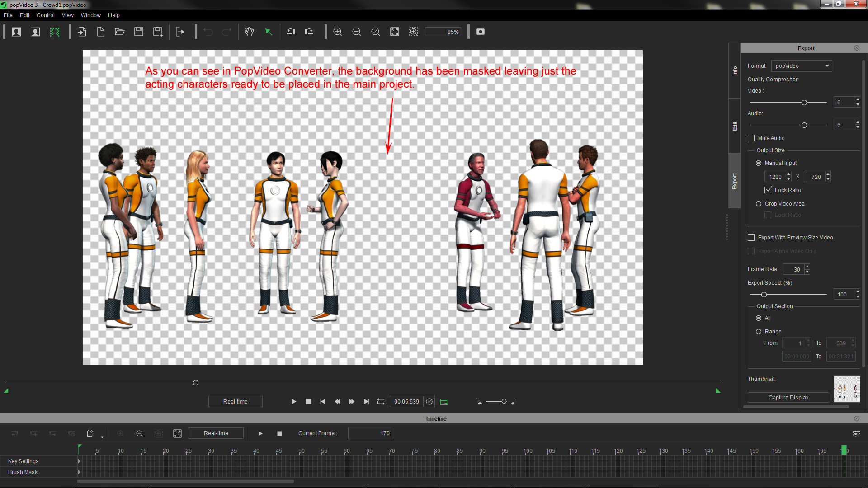This screenshot has height=488, width=868.
Task: Zoom in on the preview
Action: tap(338, 32)
